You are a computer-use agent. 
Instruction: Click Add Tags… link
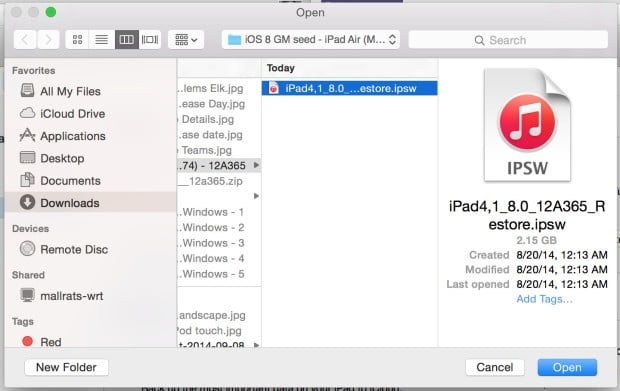coord(544,299)
